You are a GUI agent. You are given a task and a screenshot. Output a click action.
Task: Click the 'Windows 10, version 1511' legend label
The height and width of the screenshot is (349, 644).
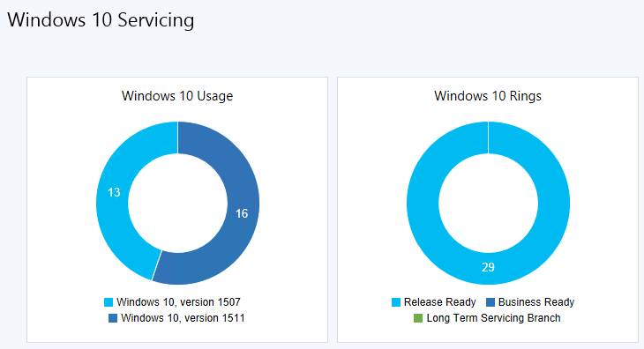pos(183,318)
